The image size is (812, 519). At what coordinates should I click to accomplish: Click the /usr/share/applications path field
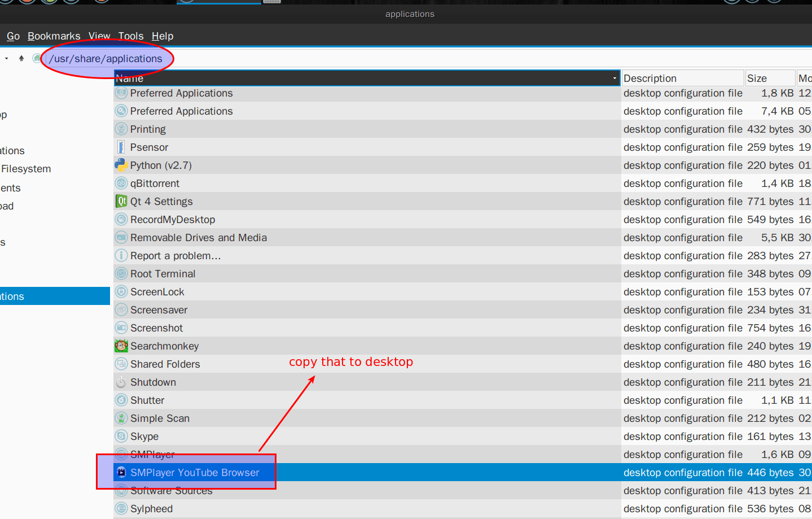(429, 59)
